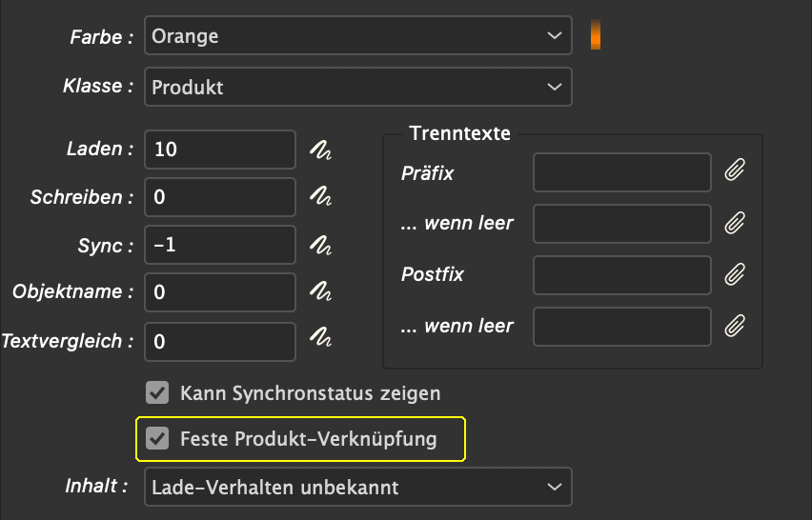Click paperclip beside first 'wenn leer' field
The image size is (812, 520).
[735, 223]
